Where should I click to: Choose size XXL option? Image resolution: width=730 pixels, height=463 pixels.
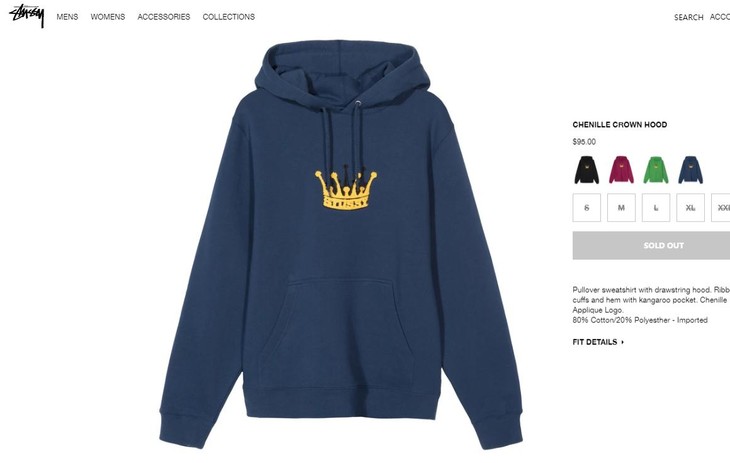(721, 208)
